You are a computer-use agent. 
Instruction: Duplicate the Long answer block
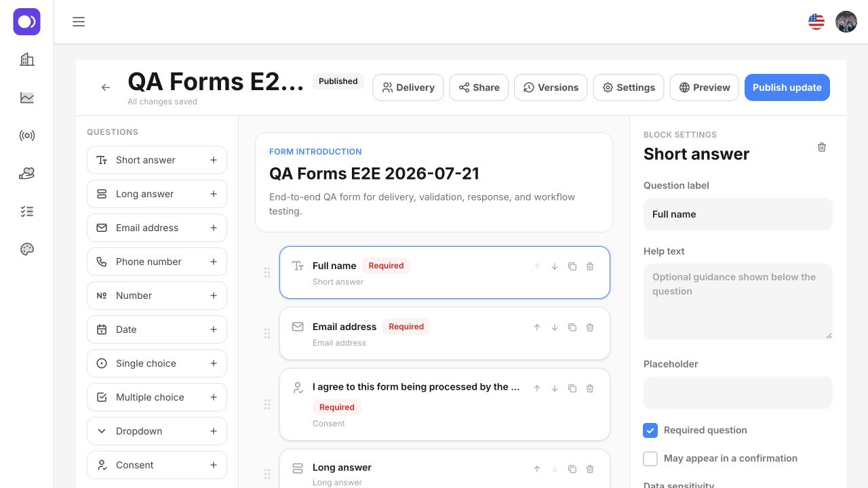pyautogui.click(x=572, y=469)
